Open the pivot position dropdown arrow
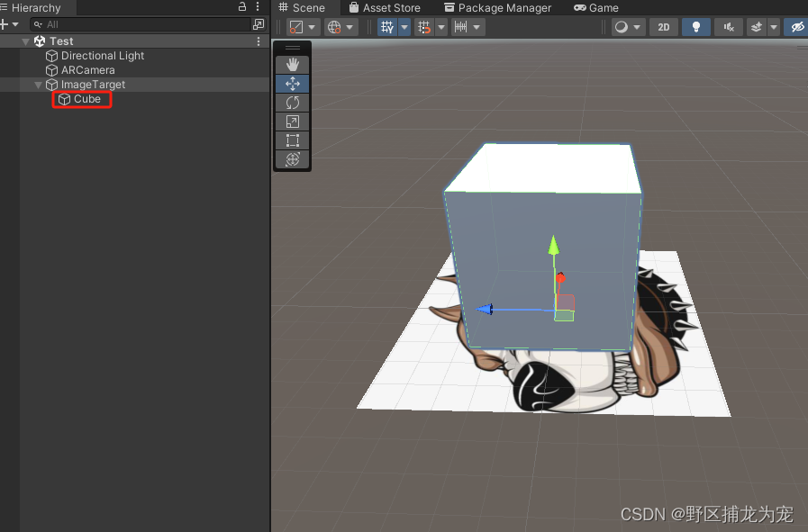 (312, 27)
